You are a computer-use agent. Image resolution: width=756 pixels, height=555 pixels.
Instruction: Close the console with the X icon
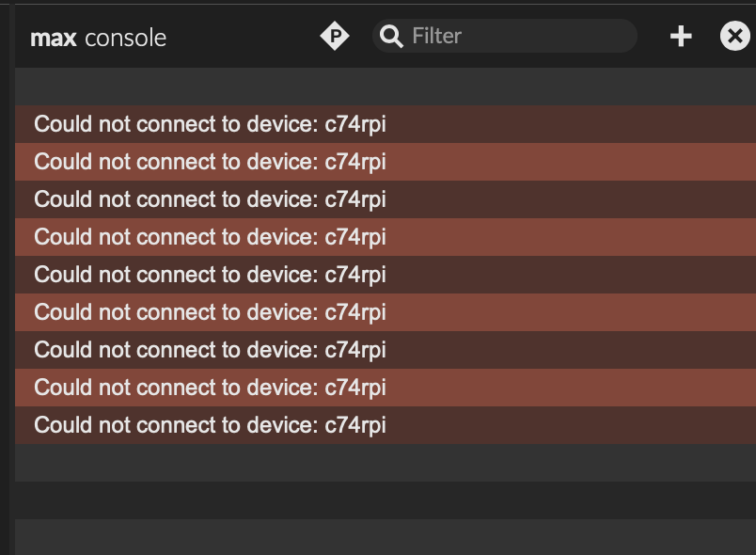click(734, 37)
